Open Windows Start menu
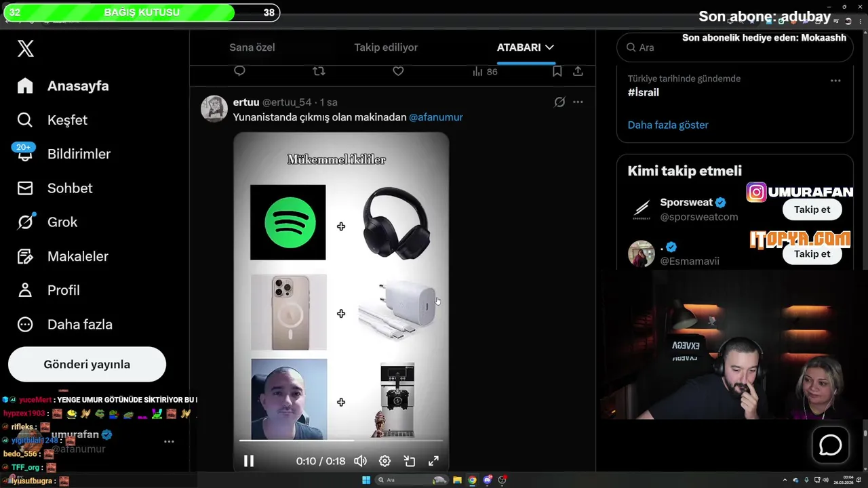The height and width of the screenshot is (488, 868). coord(366,480)
